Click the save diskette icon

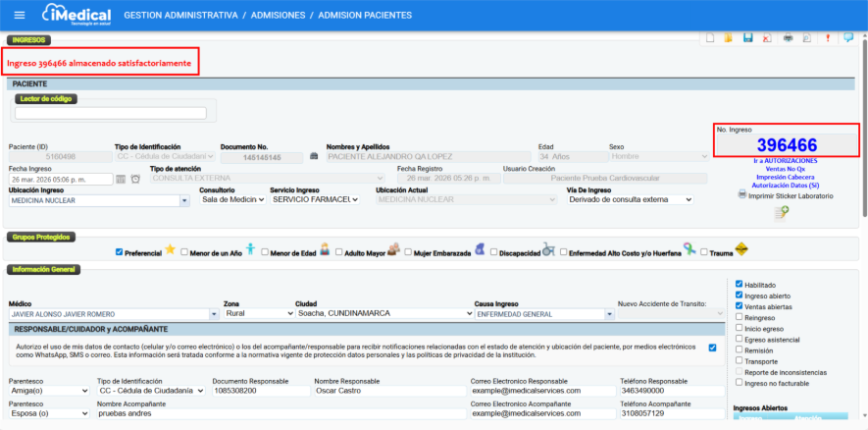pyautogui.click(x=747, y=38)
